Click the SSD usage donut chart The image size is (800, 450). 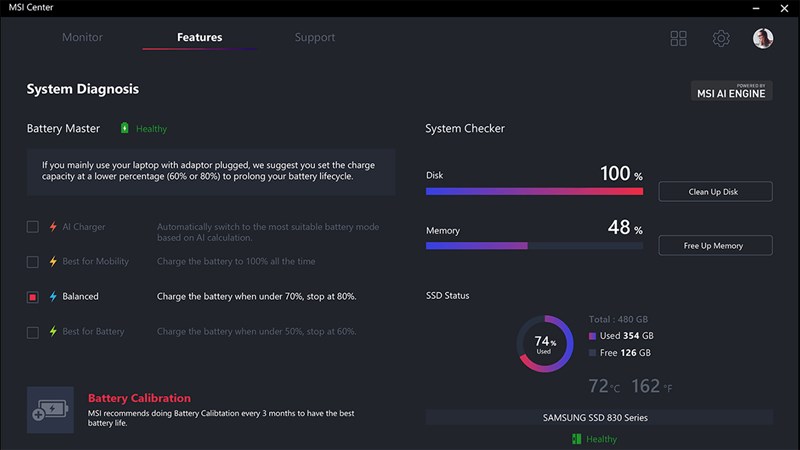(x=544, y=345)
